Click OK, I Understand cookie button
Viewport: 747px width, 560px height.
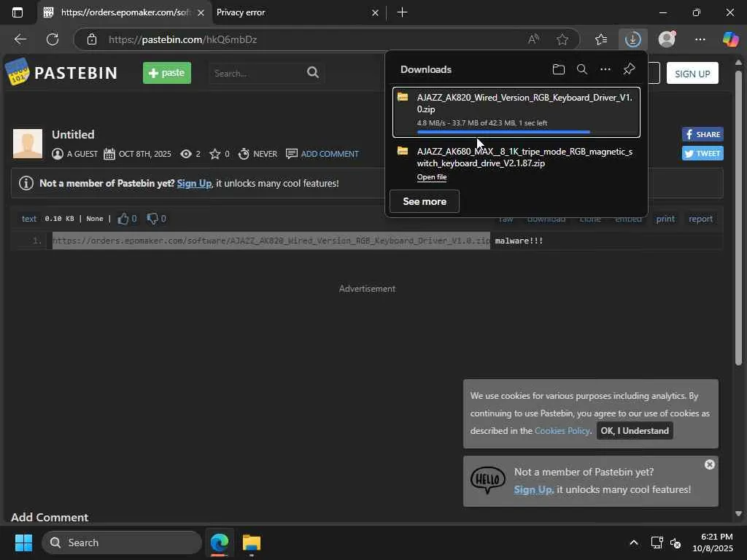pyautogui.click(x=635, y=430)
